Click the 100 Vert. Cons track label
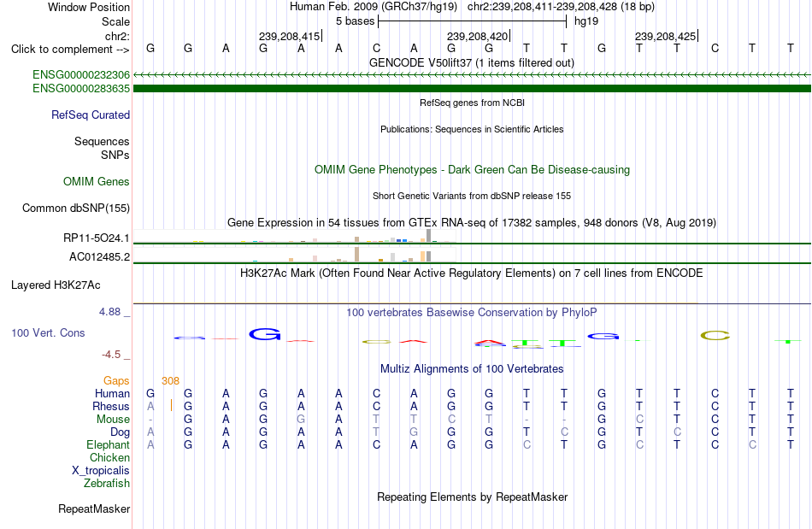Screen dimensions: 812x529 [48, 332]
